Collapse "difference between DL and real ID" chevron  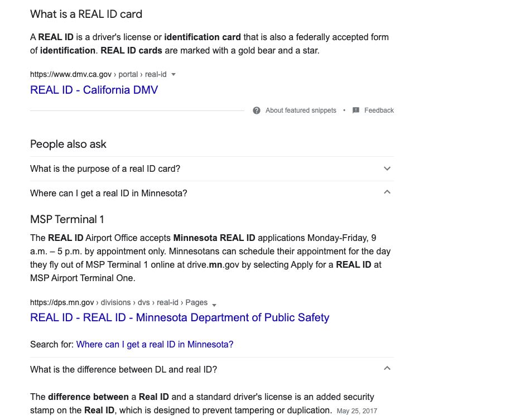coord(387,368)
